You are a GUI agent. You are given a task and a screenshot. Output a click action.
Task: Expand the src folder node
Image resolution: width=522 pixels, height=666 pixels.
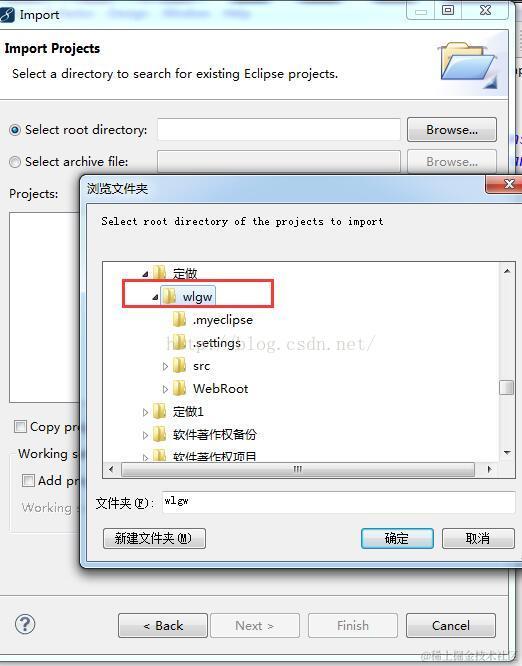pyautogui.click(x=165, y=366)
